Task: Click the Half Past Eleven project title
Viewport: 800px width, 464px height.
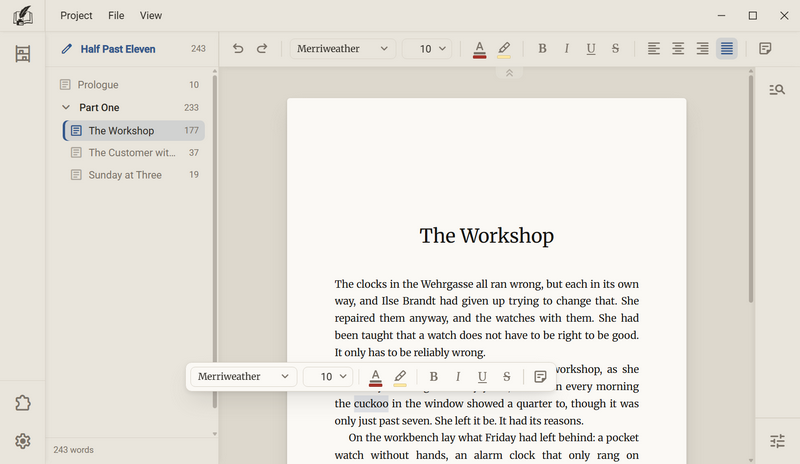Action: (118, 49)
